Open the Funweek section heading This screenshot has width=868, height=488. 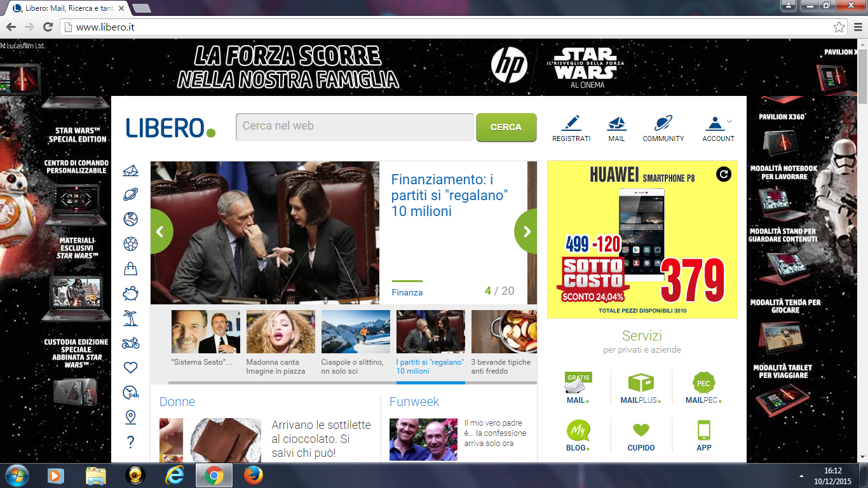tap(414, 402)
